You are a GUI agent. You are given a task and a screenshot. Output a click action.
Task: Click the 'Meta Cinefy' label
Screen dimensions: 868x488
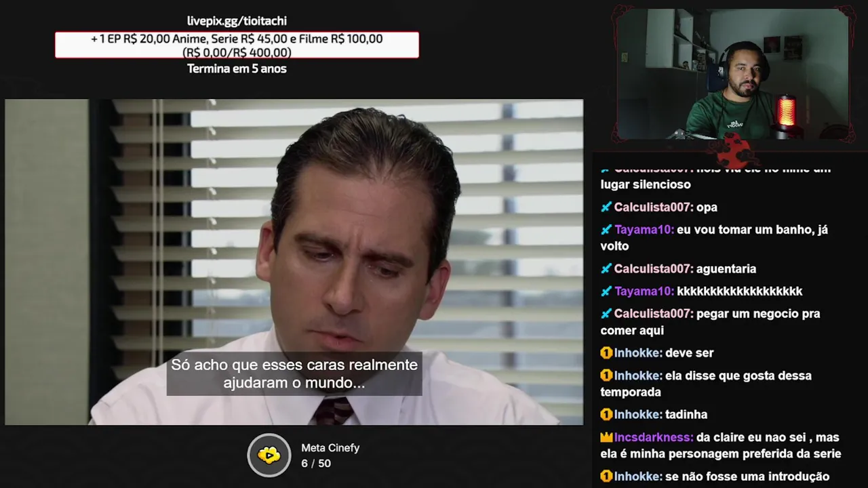point(330,448)
